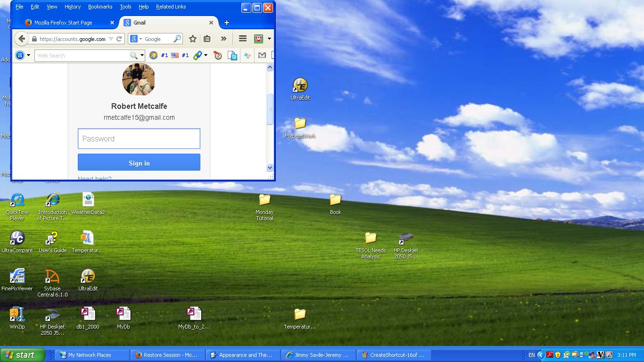
Task: Click the magnifier in the Google search box
Action: pos(177,39)
